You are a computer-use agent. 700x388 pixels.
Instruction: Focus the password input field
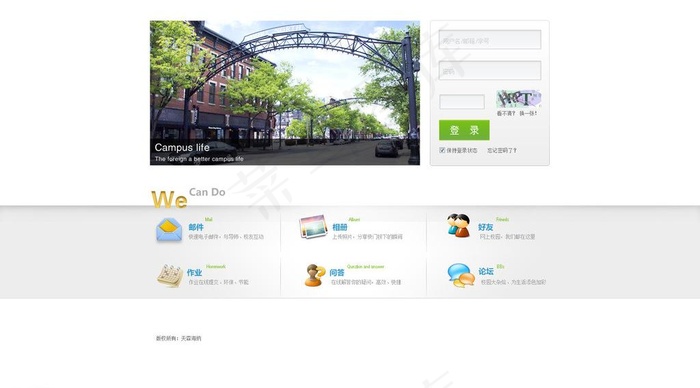(x=490, y=71)
